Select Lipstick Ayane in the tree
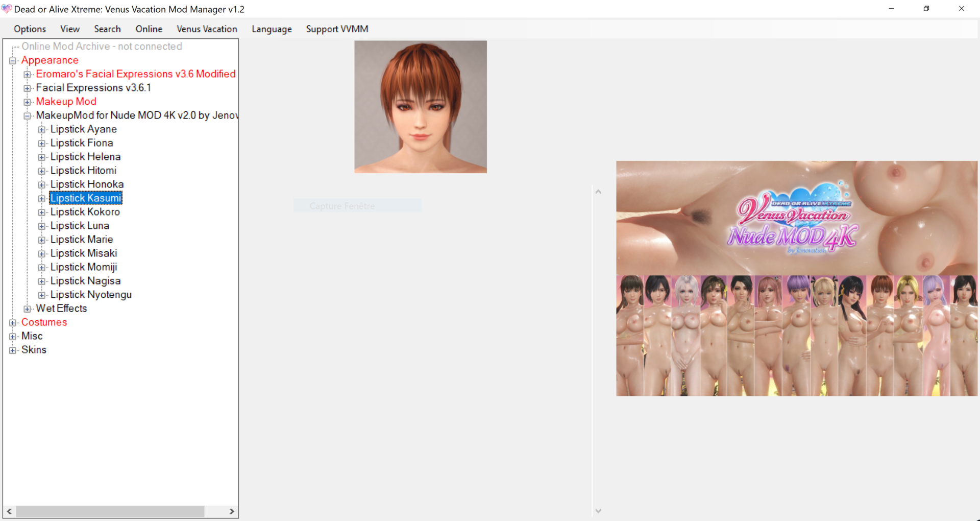The image size is (980, 521). (x=83, y=129)
